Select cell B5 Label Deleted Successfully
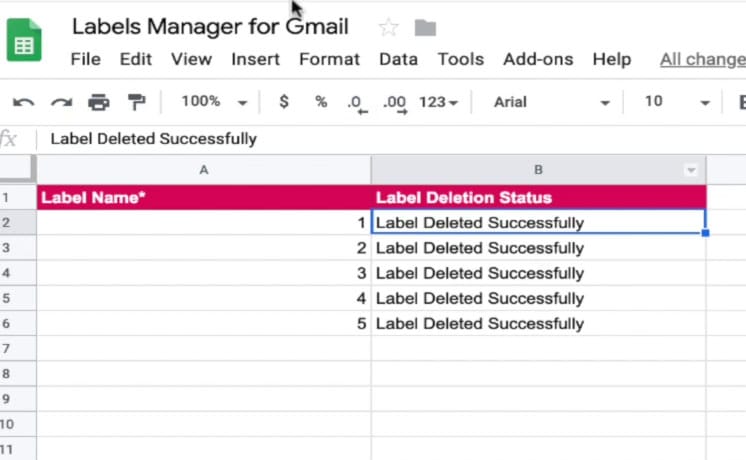This screenshot has height=460, width=746. (x=539, y=298)
